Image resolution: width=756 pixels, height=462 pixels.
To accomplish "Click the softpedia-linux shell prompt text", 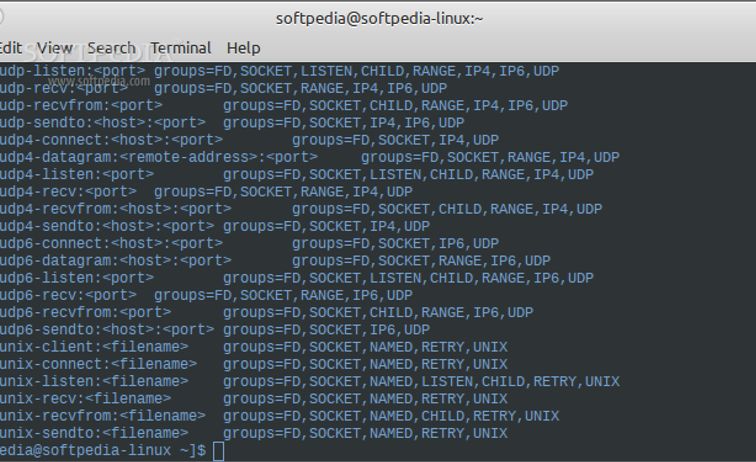I will tap(100, 451).
